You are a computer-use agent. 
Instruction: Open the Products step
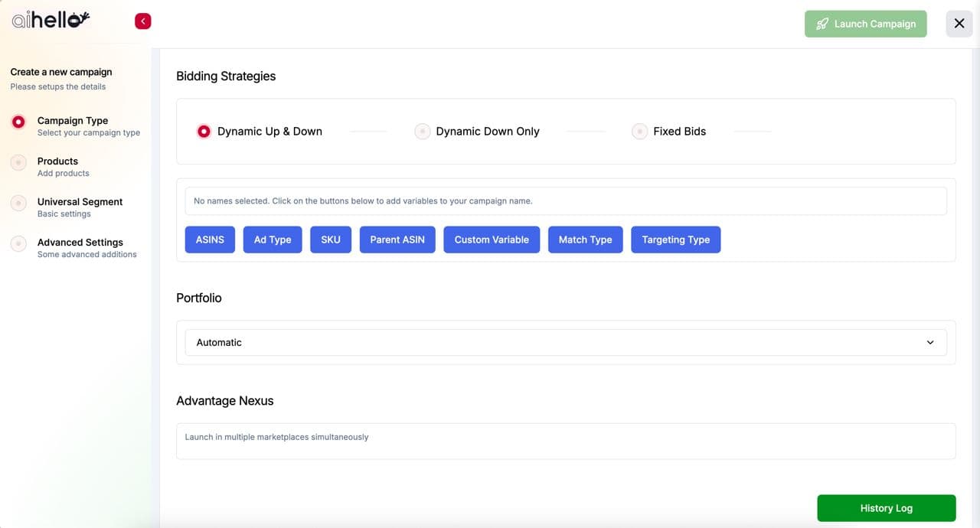[58, 161]
